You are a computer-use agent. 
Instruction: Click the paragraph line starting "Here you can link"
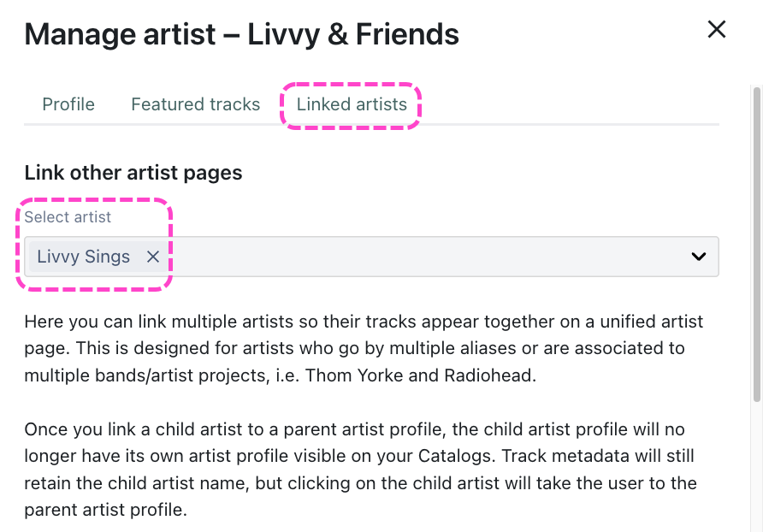point(364,322)
